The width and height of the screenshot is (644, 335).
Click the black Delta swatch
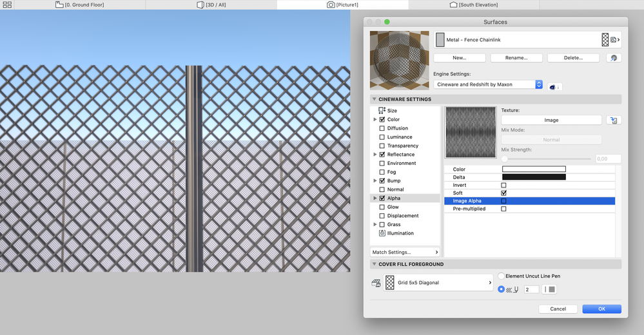pos(534,177)
